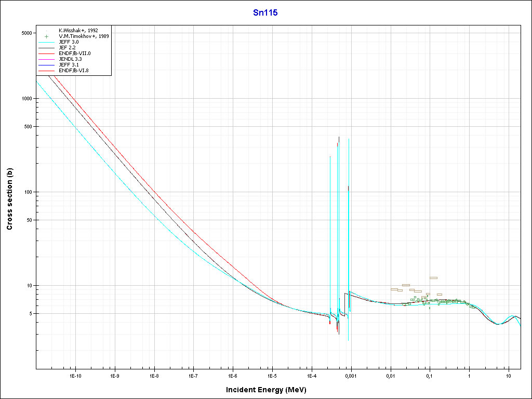Screen dimensions: 532x399
Task: Click the blue JEFF 3.1 legend line
Action: (47, 65)
